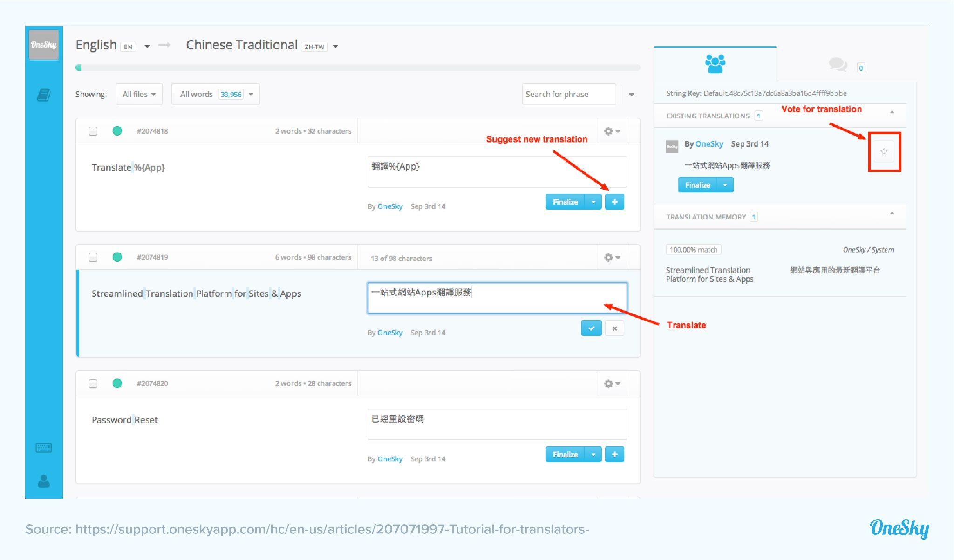Click Finalize for Password Reset string
The width and height of the screenshot is (954, 560).
point(565,454)
